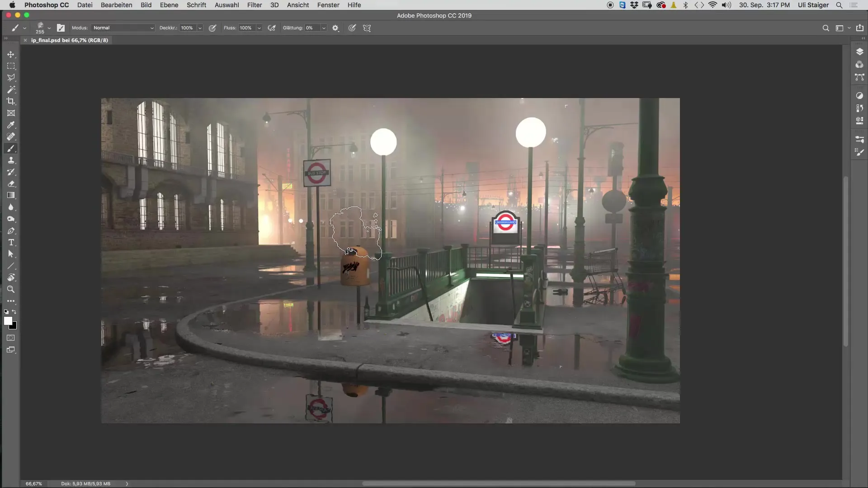Image resolution: width=868 pixels, height=488 pixels.
Task: Expand the collapsed right panel dock
Action: click(863, 38)
